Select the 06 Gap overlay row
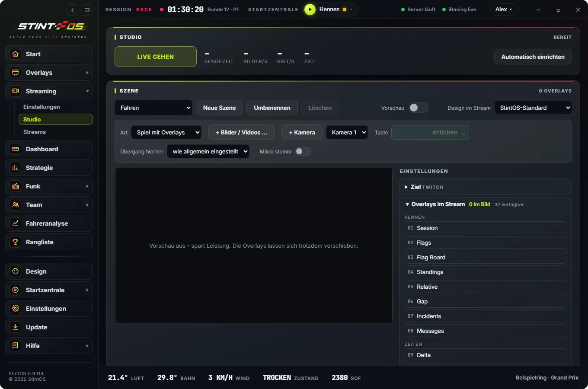Viewport: 588px width, 389px height. coord(486,301)
